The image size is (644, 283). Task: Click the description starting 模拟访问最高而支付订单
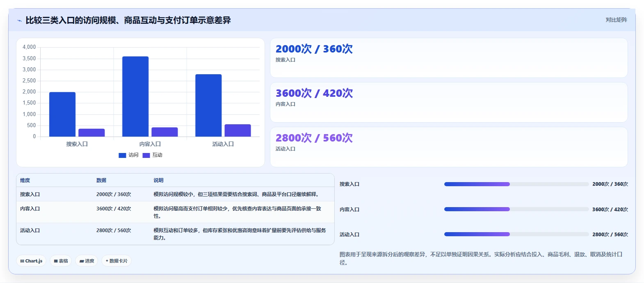[x=238, y=212]
